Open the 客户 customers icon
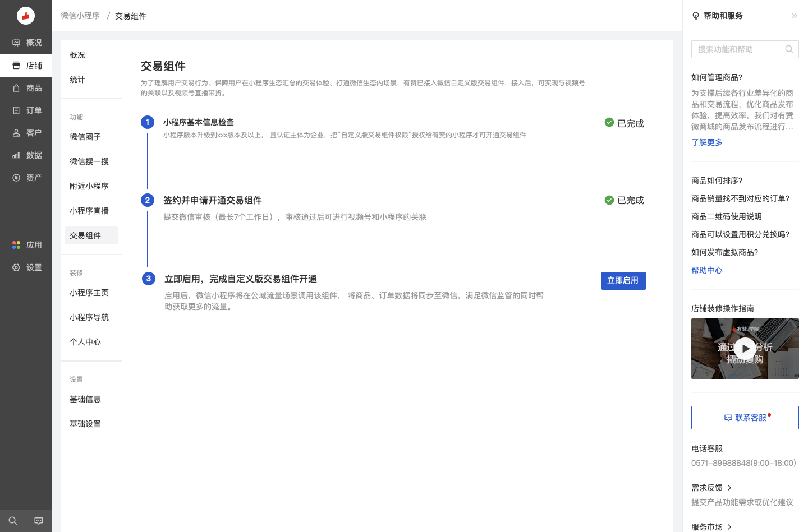This screenshot has height=532, width=808. tap(16, 132)
